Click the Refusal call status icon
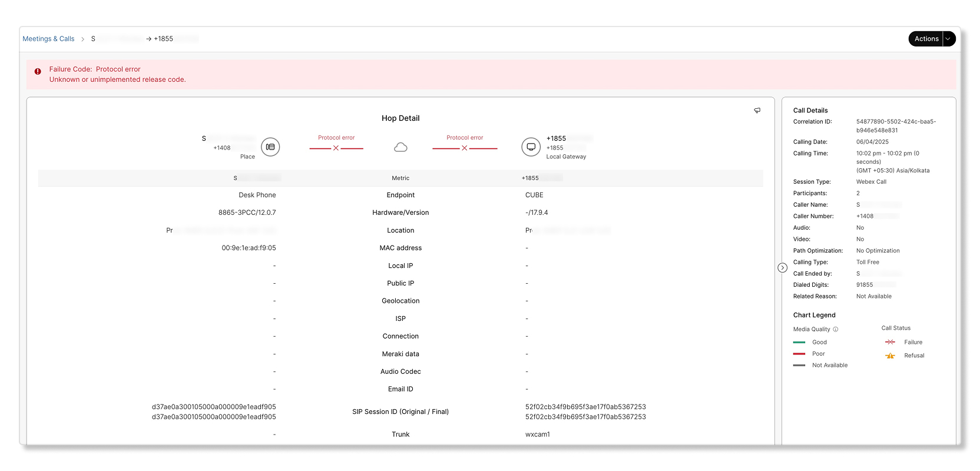The image size is (980, 471). [x=890, y=356]
